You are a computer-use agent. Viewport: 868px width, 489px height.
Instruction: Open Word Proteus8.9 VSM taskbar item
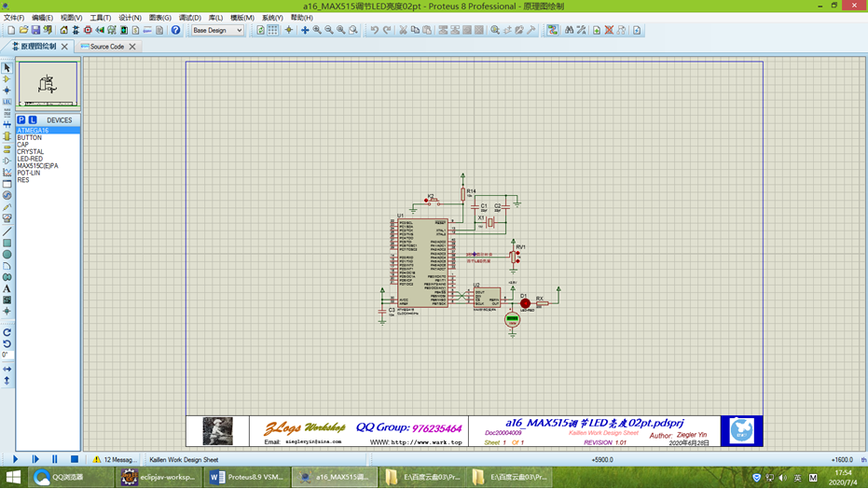pos(246,477)
